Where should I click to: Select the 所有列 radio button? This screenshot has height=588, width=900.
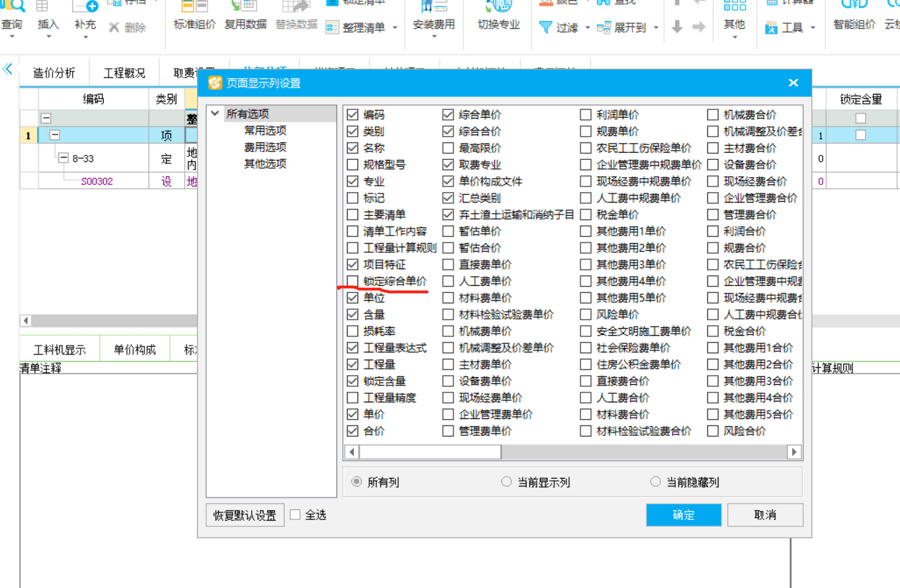coord(357,482)
